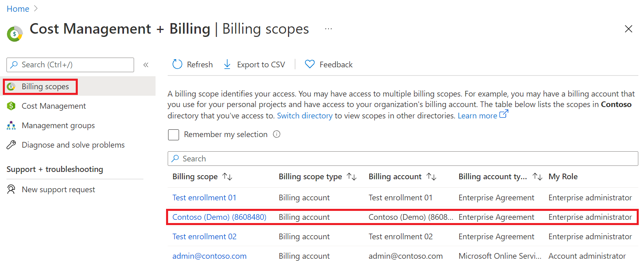
Task: Go to Home breadcrumb
Action: [x=18, y=9]
